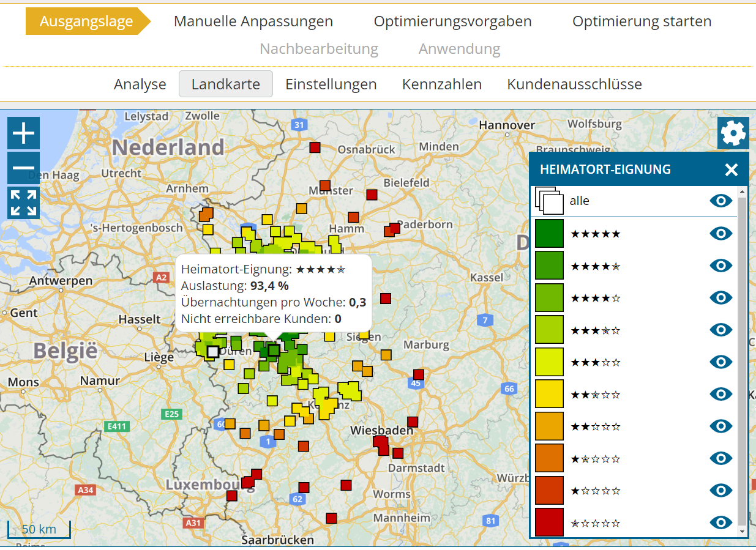756x550 pixels.
Task: Toggle eye for 3.5-star rating row
Action: click(721, 330)
